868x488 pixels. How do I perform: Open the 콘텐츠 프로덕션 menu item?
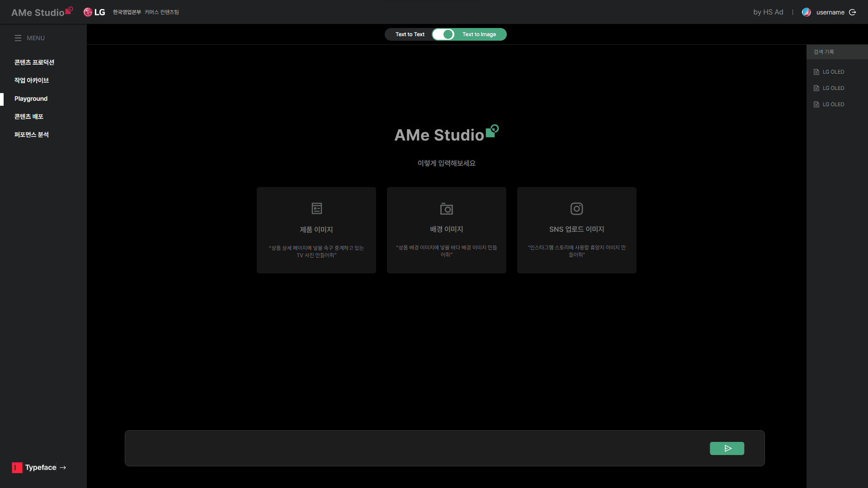pyautogui.click(x=34, y=62)
